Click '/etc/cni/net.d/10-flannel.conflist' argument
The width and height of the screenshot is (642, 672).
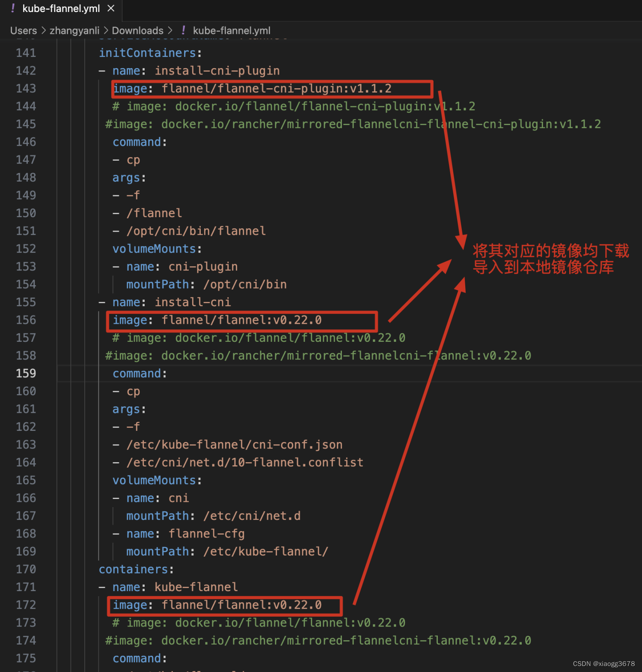pyautogui.click(x=245, y=463)
